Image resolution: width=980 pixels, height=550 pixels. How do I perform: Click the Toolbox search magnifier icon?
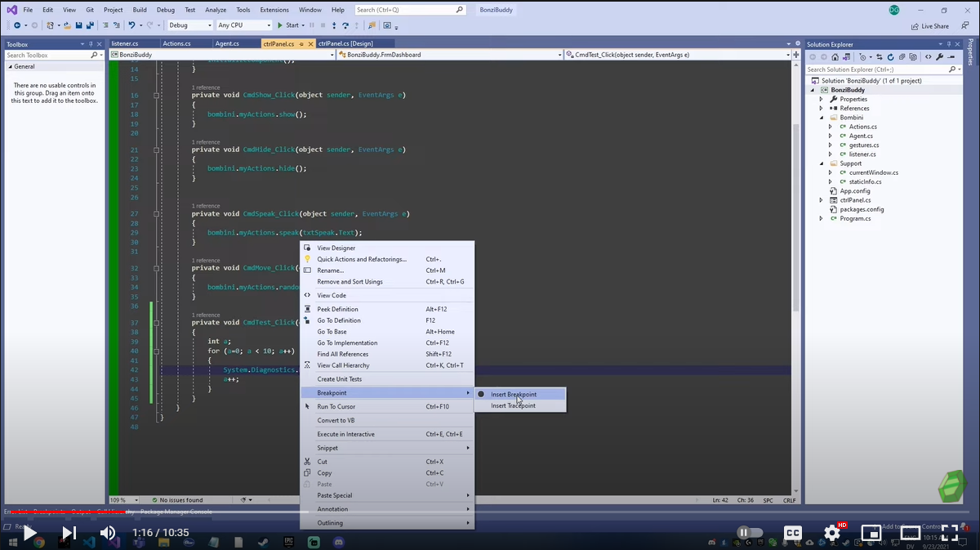(x=94, y=55)
